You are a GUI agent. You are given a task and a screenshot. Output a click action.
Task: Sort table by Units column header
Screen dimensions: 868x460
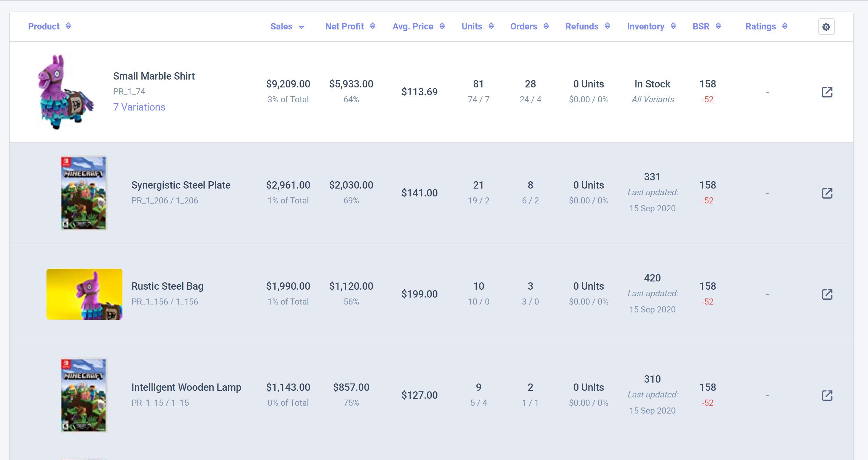coord(472,26)
